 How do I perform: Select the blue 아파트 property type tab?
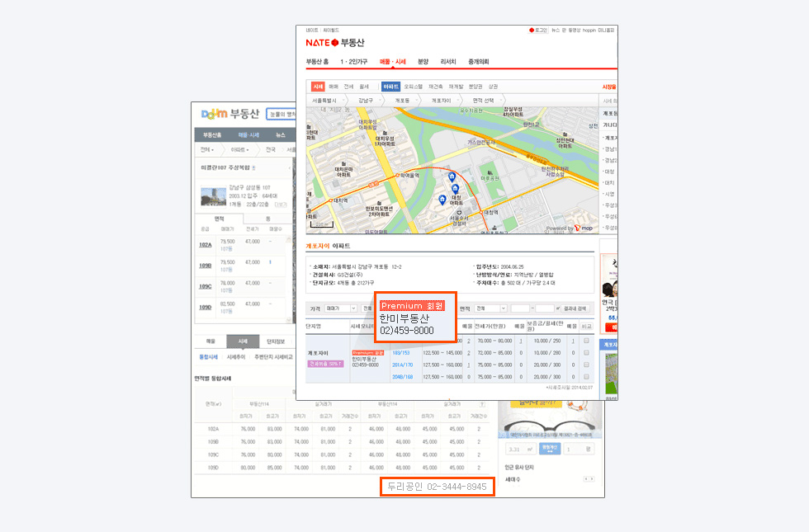[x=390, y=87]
